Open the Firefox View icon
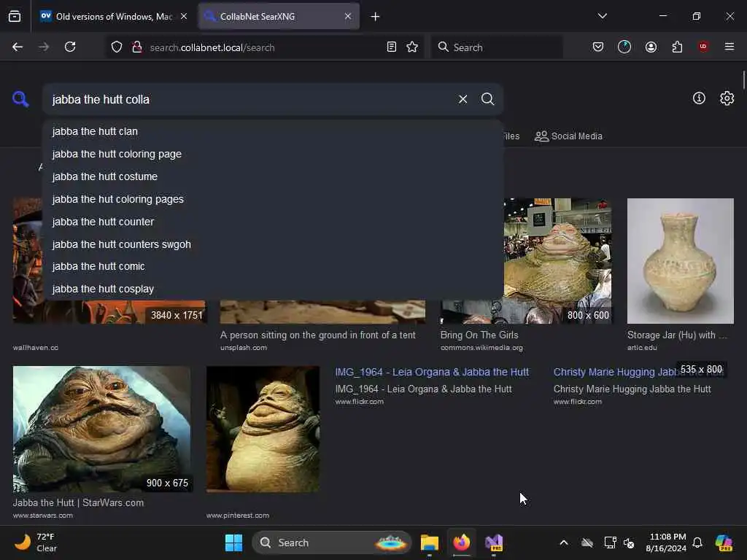747x560 pixels. (15, 17)
